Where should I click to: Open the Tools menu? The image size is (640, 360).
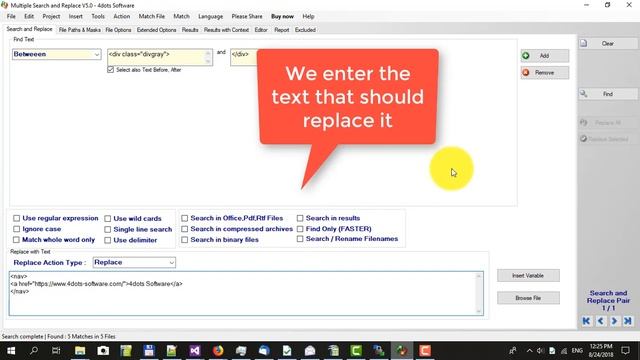[x=98, y=16]
